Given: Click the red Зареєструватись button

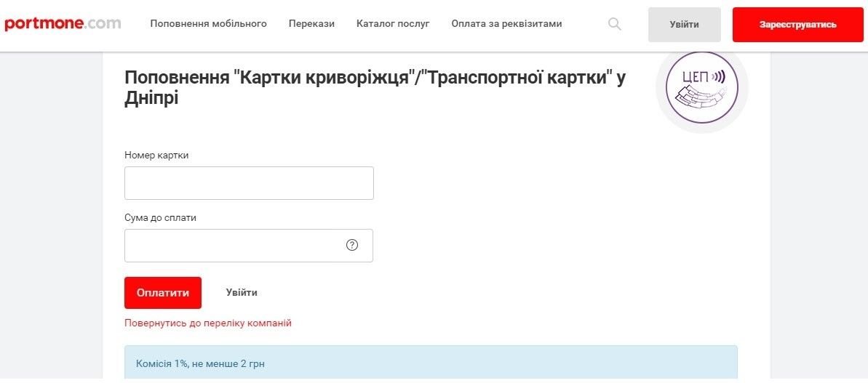Looking at the screenshot, I should pyautogui.click(x=797, y=24).
